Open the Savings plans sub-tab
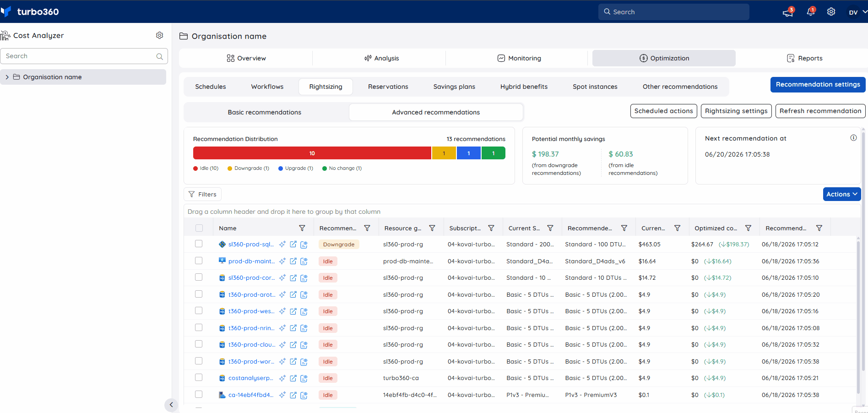This screenshot has height=413, width=868. click(x=454, y=87)
